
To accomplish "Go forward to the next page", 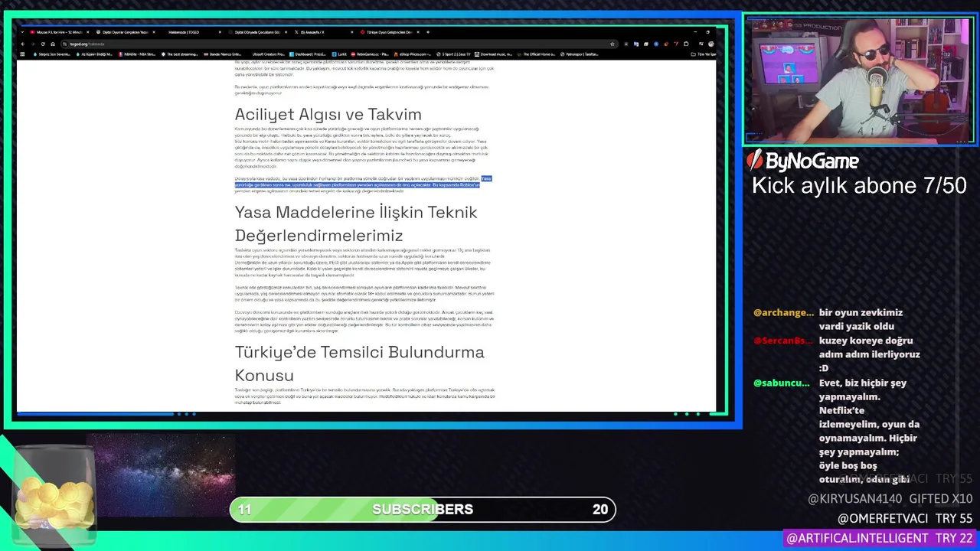I will [32, 44].
